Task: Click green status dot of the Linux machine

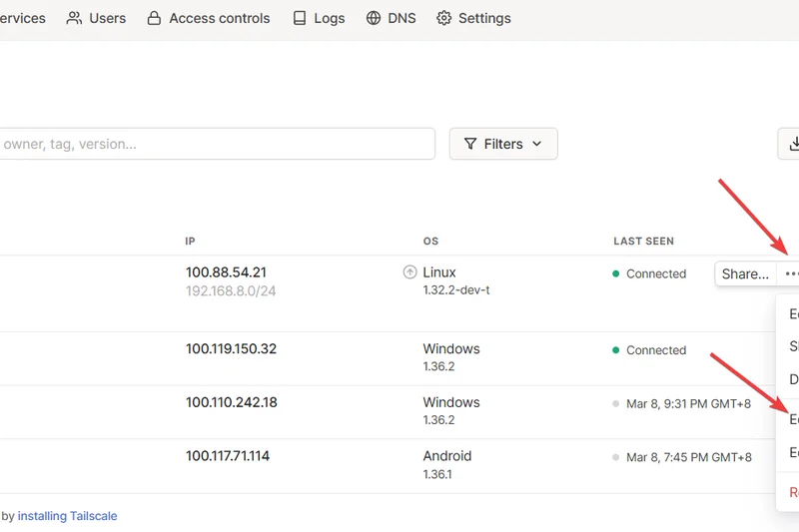Action: [616, 273]
